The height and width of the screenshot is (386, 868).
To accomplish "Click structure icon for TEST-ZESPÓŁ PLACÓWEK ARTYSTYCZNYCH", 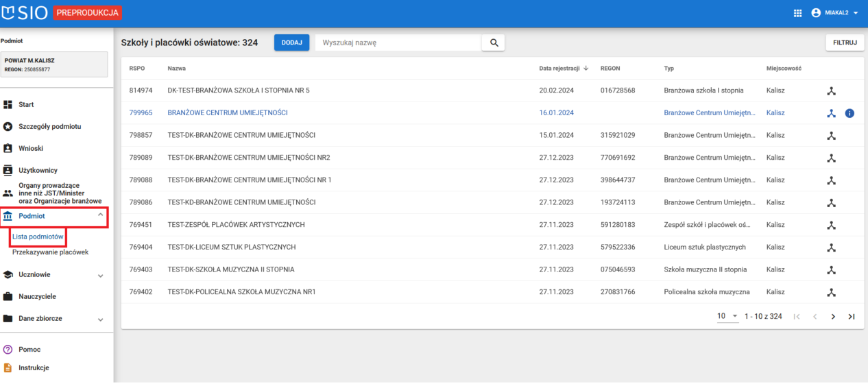I will click(x=831, y=225).
